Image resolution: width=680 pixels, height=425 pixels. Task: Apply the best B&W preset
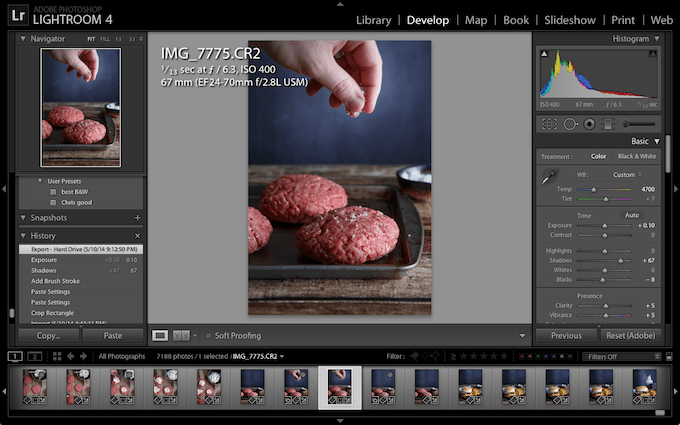tap(75, 192)
